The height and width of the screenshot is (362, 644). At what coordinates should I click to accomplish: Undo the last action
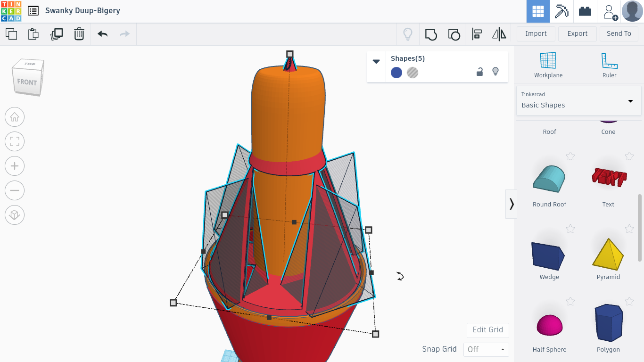coord(102,34)
